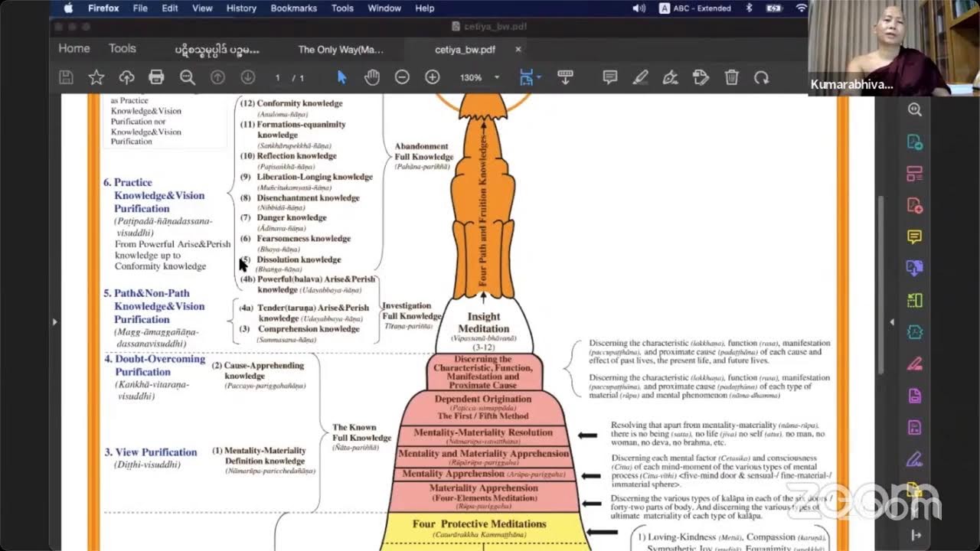
Task: Bookmark the file with the star icon
Action: coord(96,77)
